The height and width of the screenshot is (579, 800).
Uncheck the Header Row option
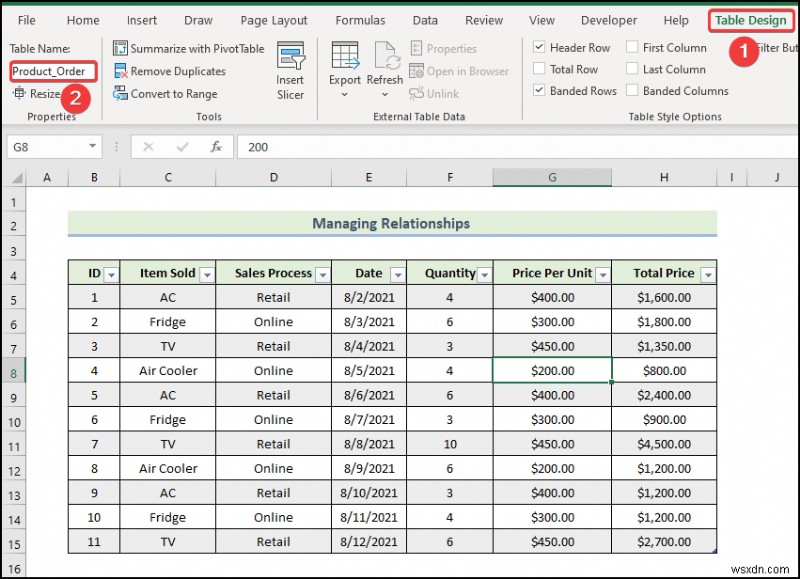(538, 47)
